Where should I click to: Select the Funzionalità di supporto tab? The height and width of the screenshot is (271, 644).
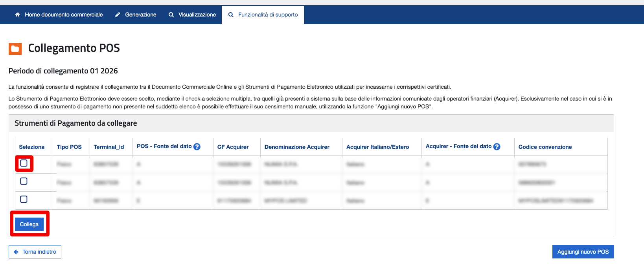(268, 15)
